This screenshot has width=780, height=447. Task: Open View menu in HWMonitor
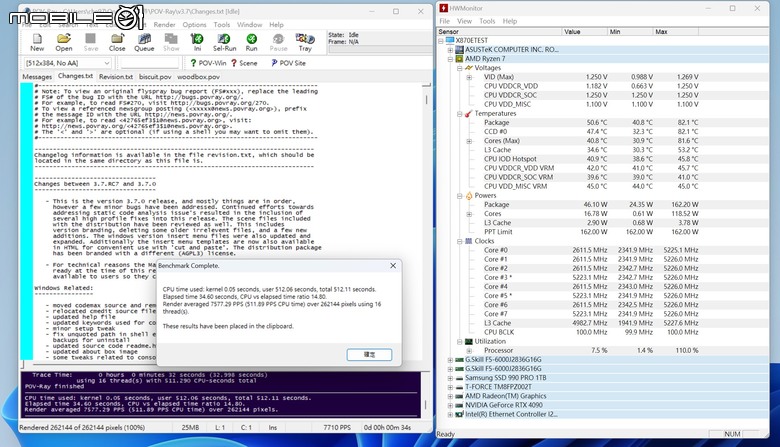(464, 21)
